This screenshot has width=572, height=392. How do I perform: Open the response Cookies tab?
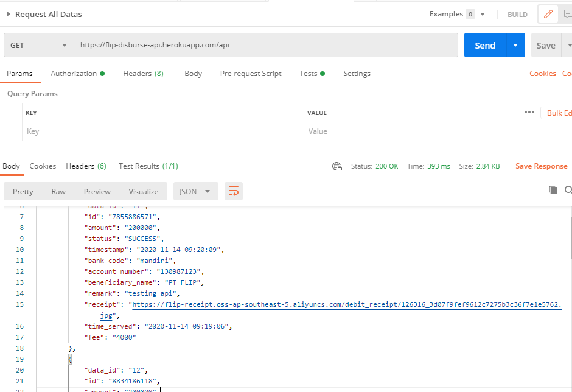tap(43, 166)
